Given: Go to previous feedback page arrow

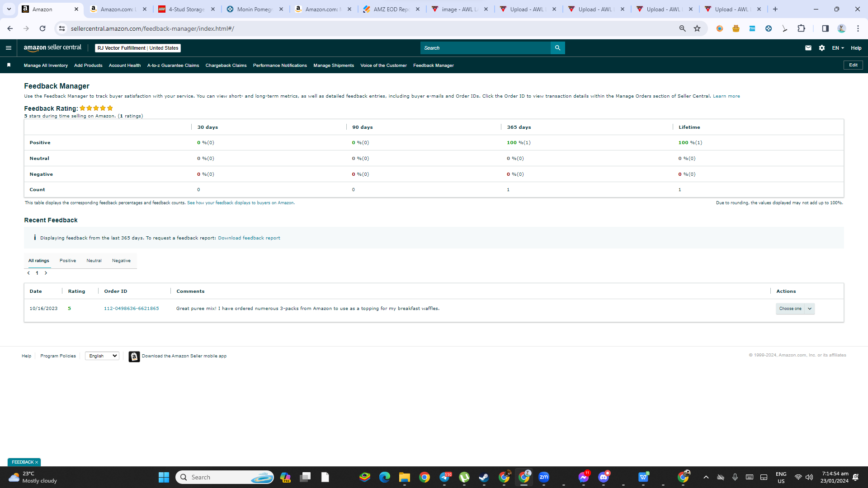Looking at the screenshot, I should tap(28, 273).
